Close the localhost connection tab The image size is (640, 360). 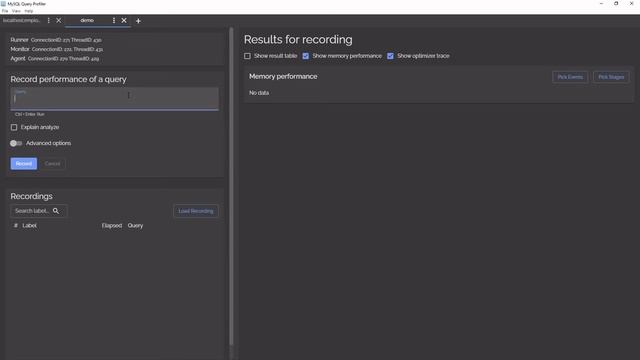[x=59, y=20]
